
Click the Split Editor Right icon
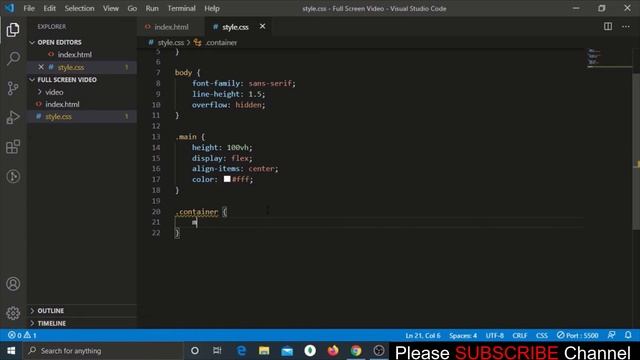tap(608, 27)
